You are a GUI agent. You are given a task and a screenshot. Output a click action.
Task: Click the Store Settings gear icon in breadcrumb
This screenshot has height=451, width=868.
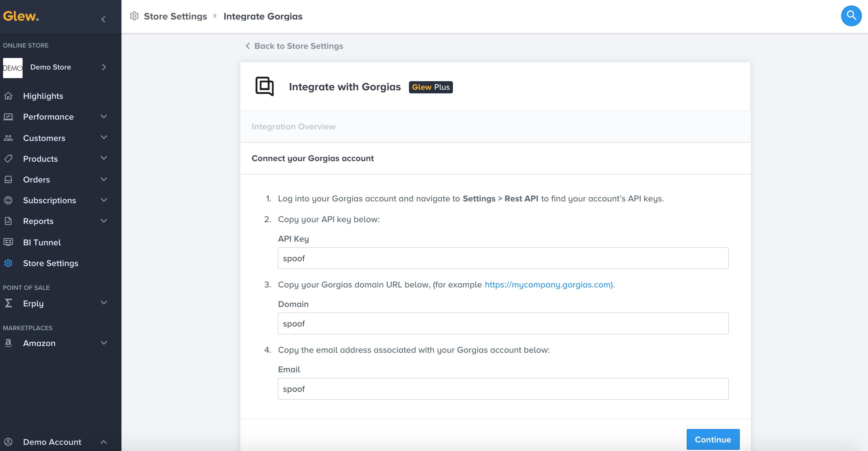[x=134, y=16]
